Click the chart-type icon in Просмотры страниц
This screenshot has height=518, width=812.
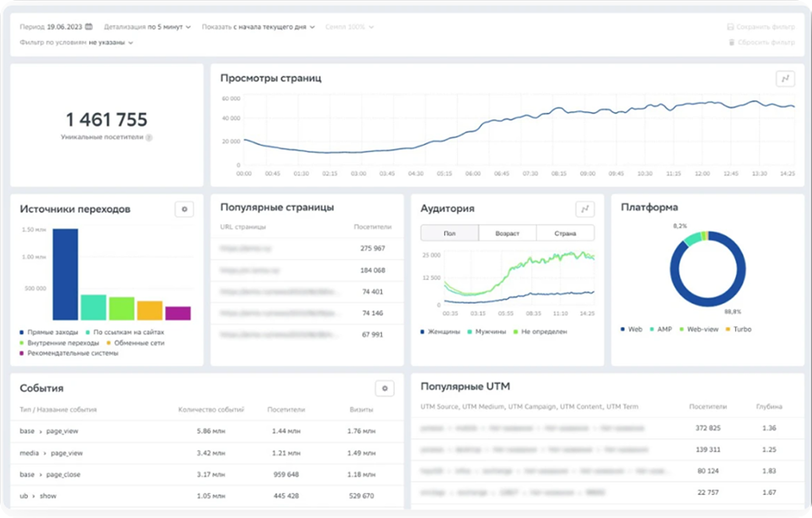[x=785, y=79]
